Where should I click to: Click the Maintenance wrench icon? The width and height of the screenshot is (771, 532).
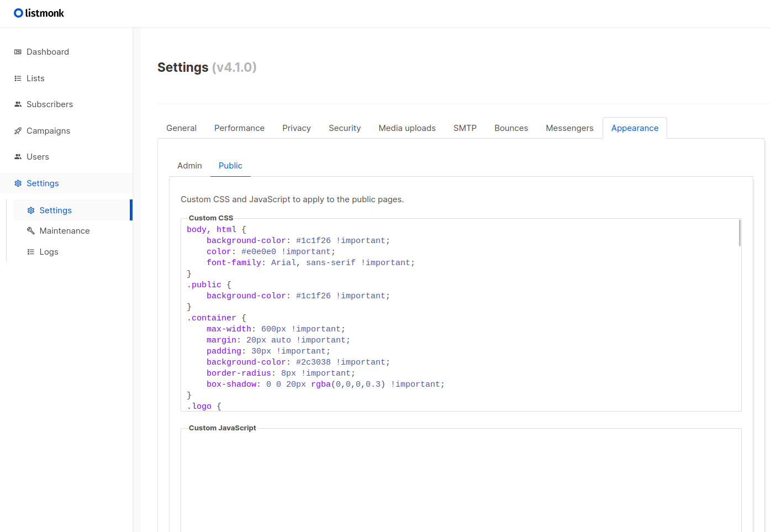click(x=31, y=231)
